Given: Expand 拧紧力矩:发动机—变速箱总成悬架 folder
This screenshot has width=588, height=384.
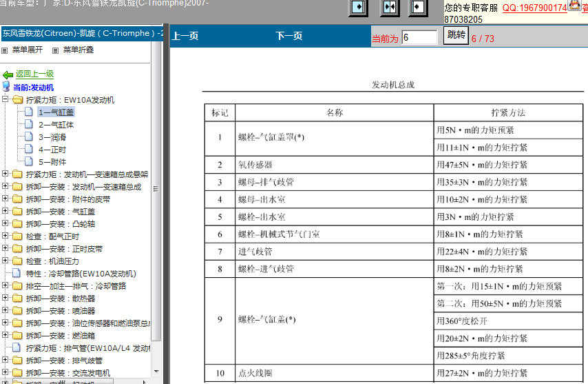Looking at the screenshot, I should pyautogui.click(x=5, y=174).
